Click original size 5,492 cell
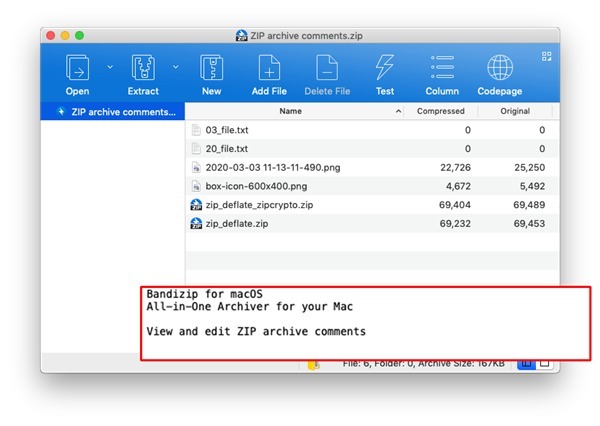 [x=532, y=186]
